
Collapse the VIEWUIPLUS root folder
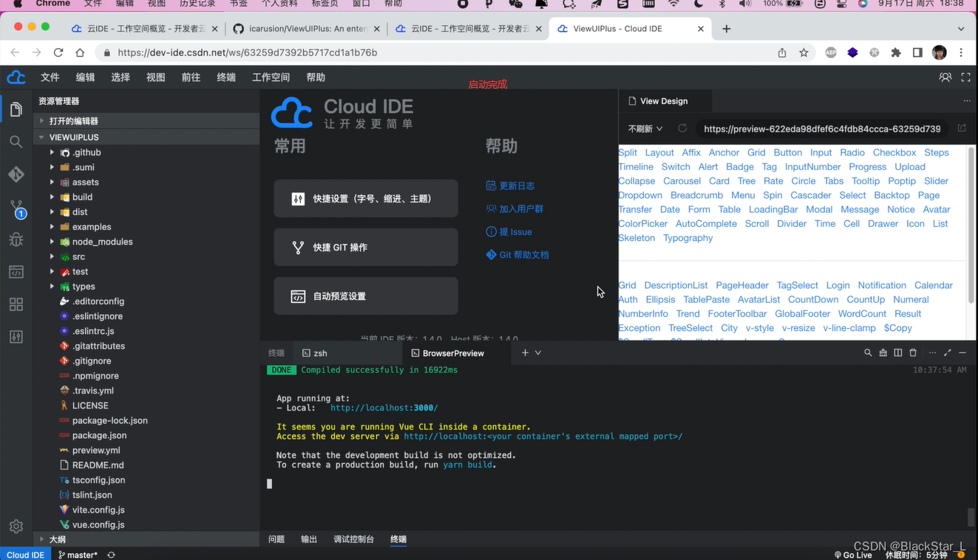147,137
